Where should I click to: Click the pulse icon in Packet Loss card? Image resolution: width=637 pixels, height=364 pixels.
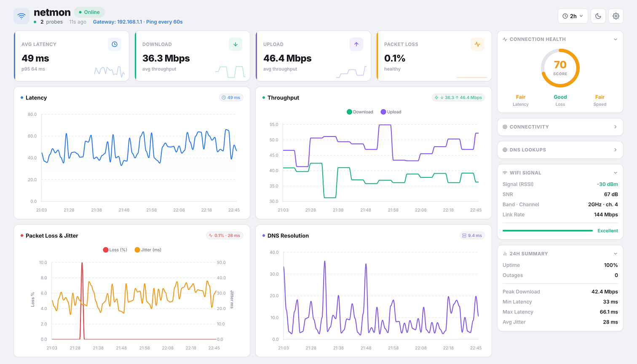coord(477,44)
